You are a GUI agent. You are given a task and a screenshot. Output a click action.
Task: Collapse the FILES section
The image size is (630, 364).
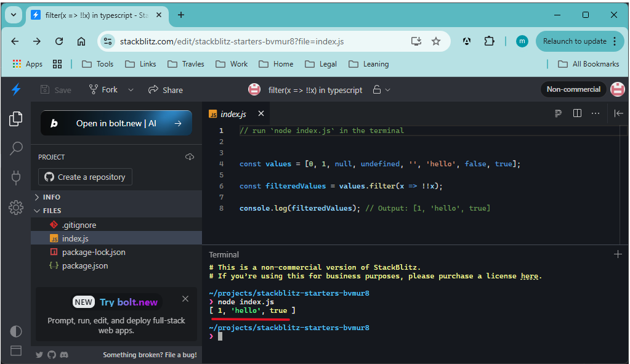pyautogui.click(x=52, y=211)
